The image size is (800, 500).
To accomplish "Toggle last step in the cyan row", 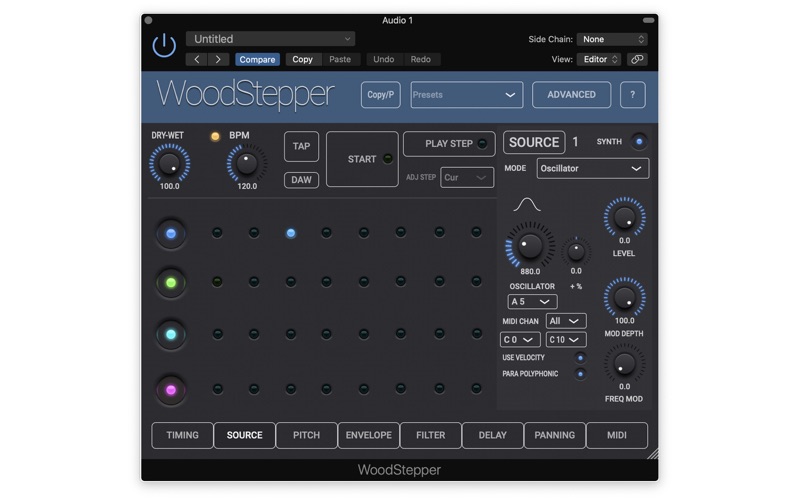I will click(477, 334).
